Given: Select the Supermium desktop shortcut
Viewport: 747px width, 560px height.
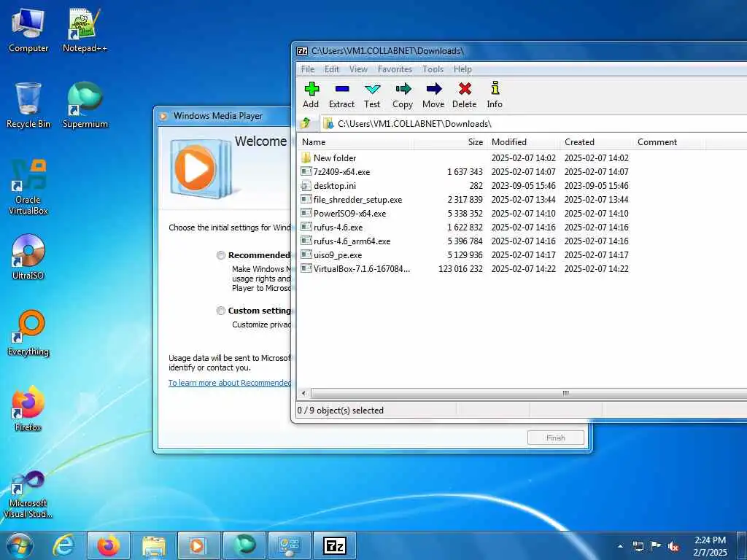Looking at the screenshot, I should [85, 106].
